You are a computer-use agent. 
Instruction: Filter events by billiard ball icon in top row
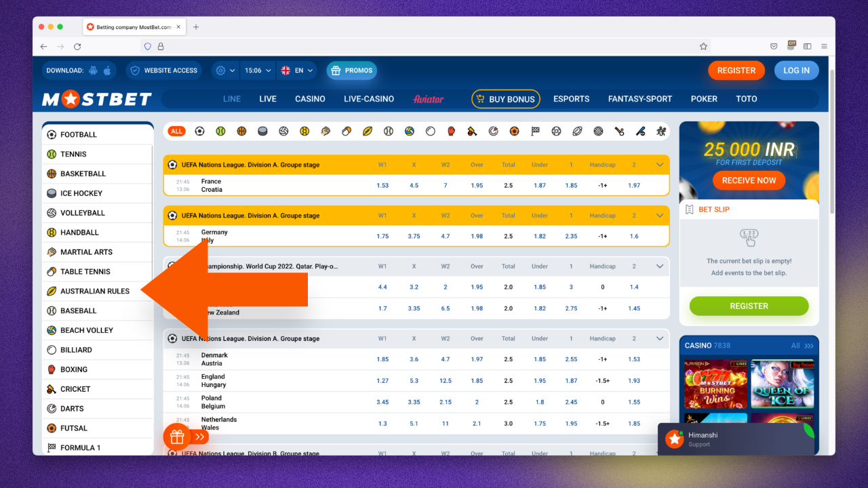pos(431,131)
